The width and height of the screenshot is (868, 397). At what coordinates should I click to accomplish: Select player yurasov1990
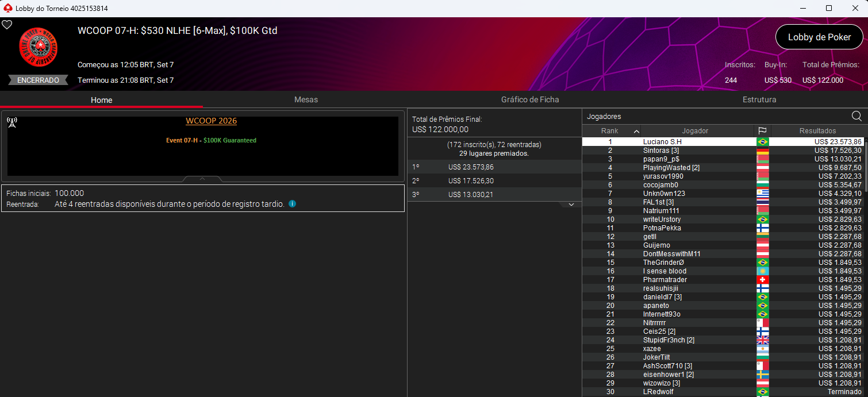pos(723,176)
